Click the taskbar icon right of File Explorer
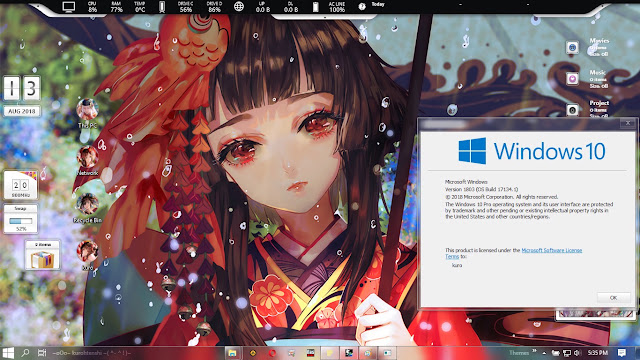Viewport: 640px width, 360px height. click(253, 353)
